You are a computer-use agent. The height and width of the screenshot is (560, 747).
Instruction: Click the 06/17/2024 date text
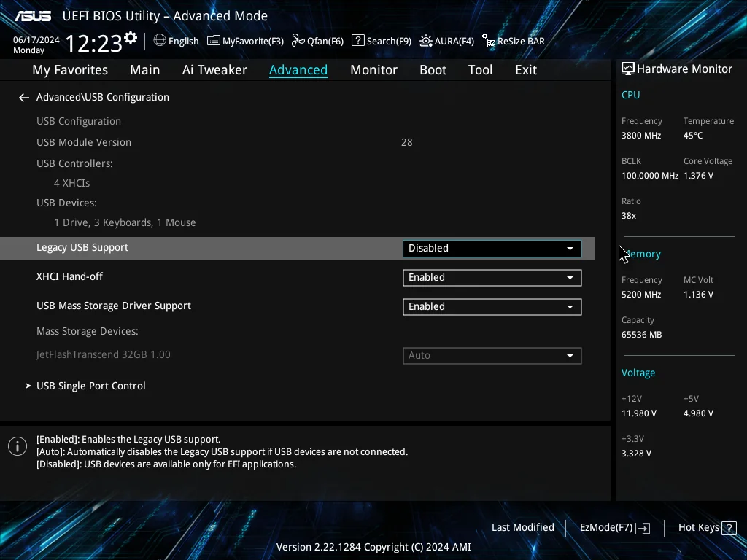(x=36, y=40)
